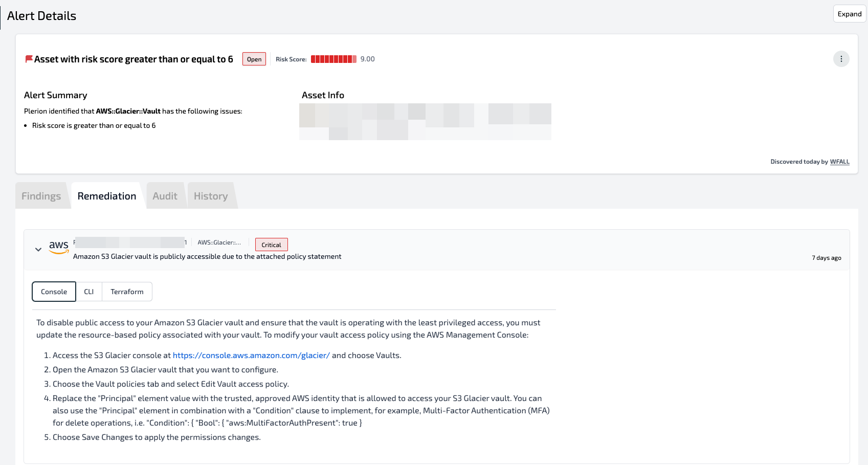Switch to the Findings tab
Viewport: 868px width, 465px height.
coord(41,196)
